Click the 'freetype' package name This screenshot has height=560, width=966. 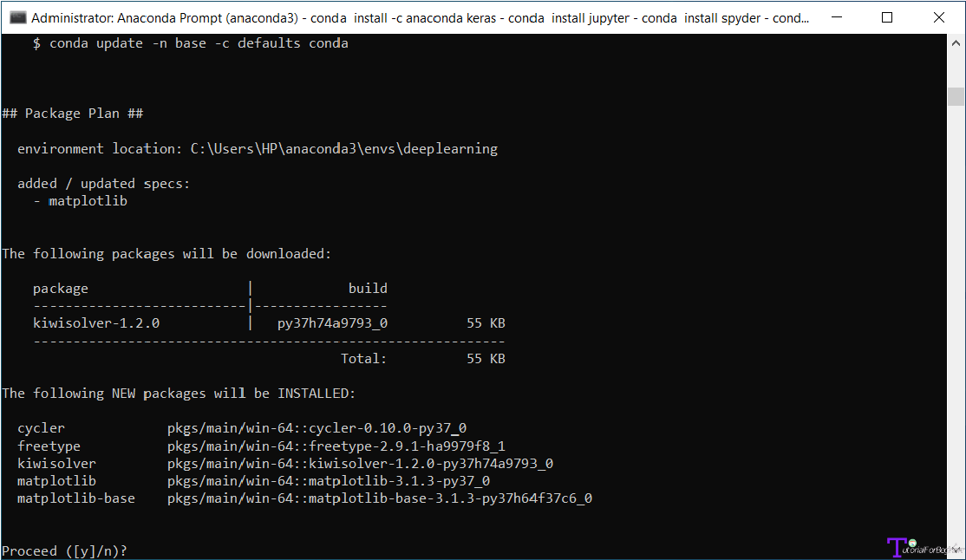(x=49, y=446)
